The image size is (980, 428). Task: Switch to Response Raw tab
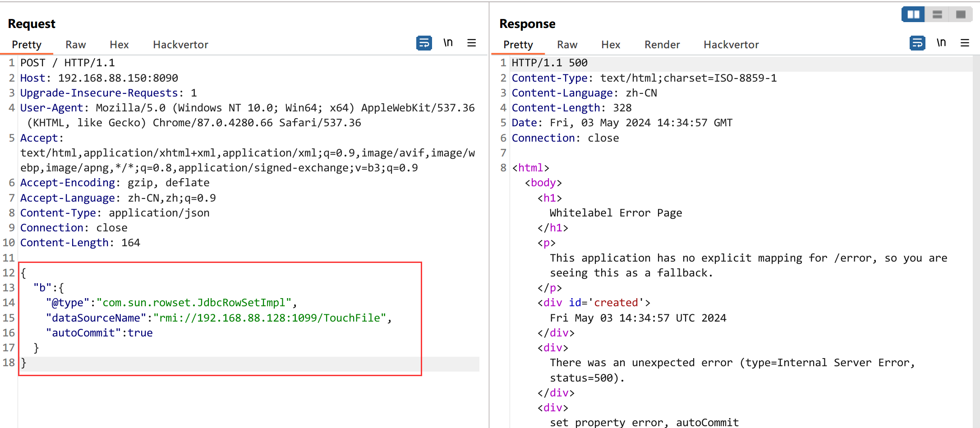point(567,45)
